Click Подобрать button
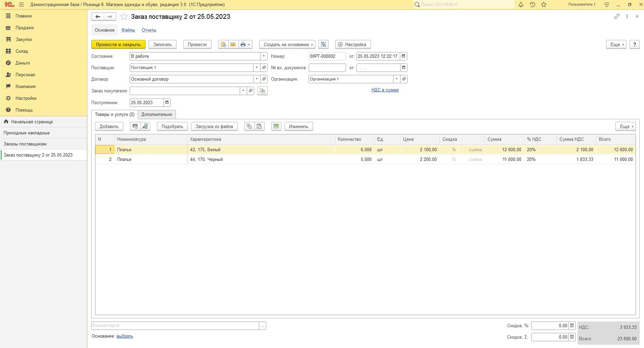644x348 pixels. point(172,126)
